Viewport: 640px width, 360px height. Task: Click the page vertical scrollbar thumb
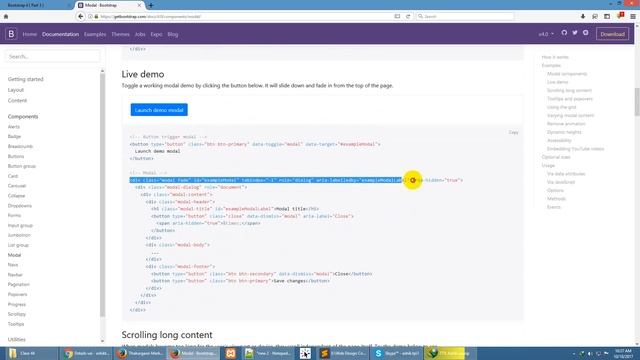pyautogui.click(x=637, y=102)
